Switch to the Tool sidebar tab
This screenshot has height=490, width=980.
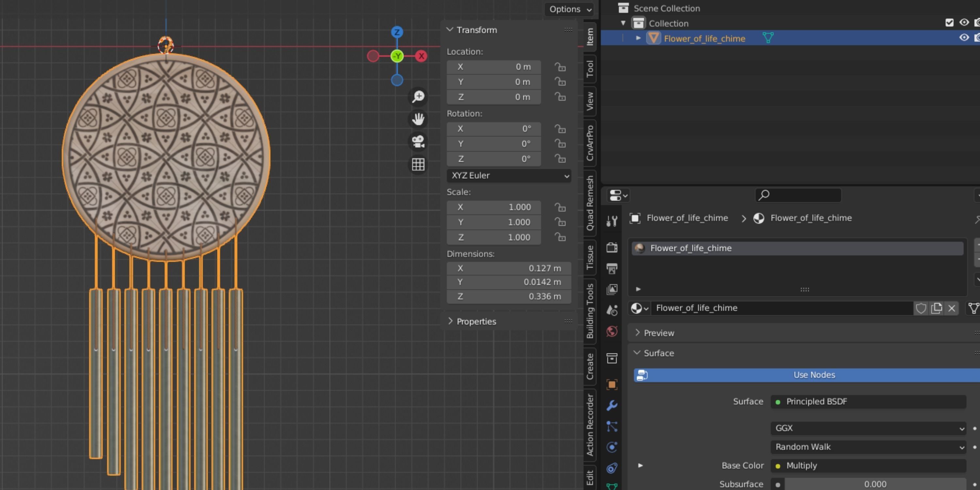coord(590,69)
